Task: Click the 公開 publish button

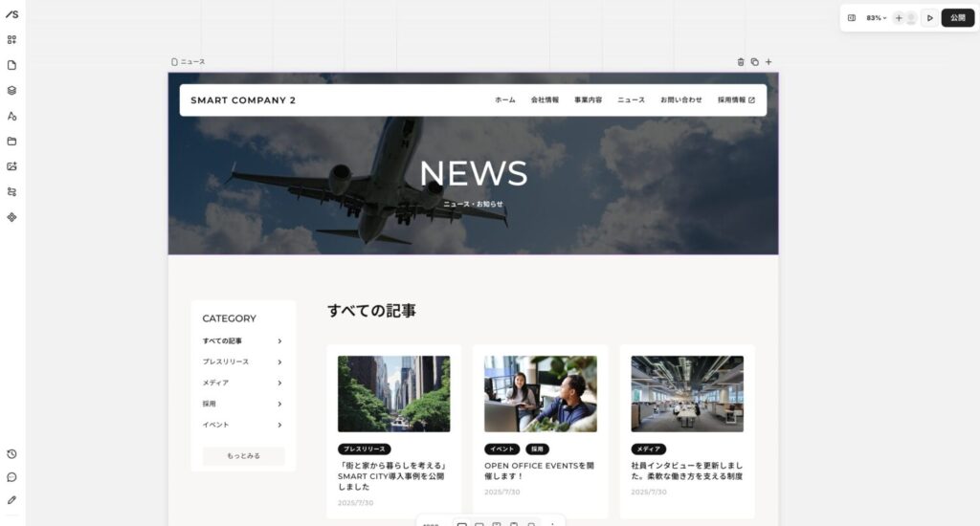Action: [x=957, y=18]
